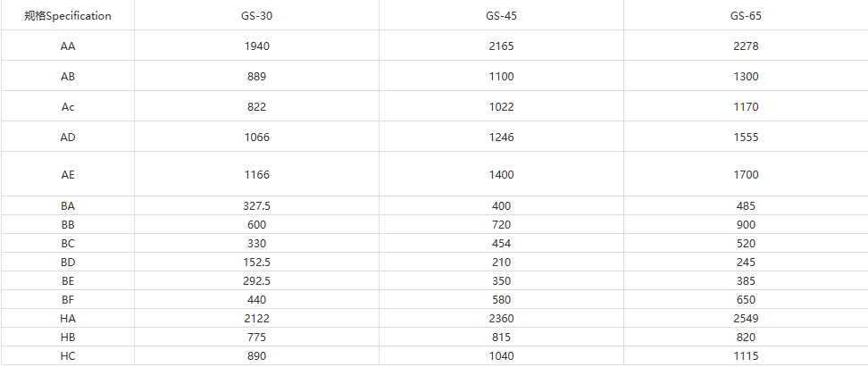
Task: Click the Ac row label
Action: coord(68,106)
